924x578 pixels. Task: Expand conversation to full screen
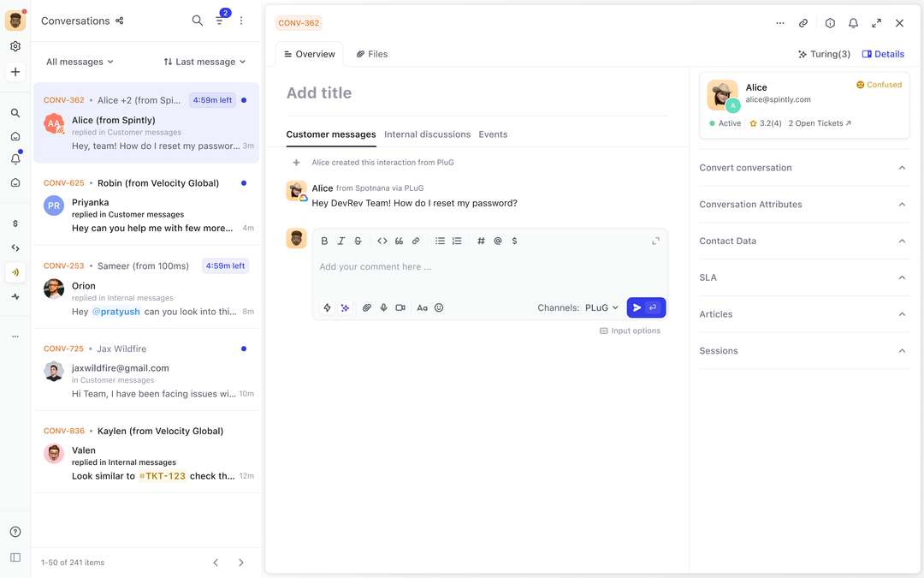(x=876, y=23)
